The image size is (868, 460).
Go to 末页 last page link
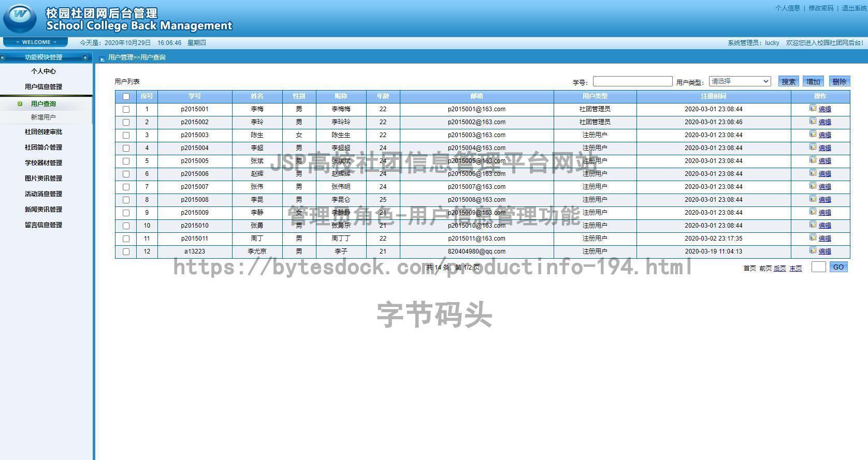(x=795, y=268)
